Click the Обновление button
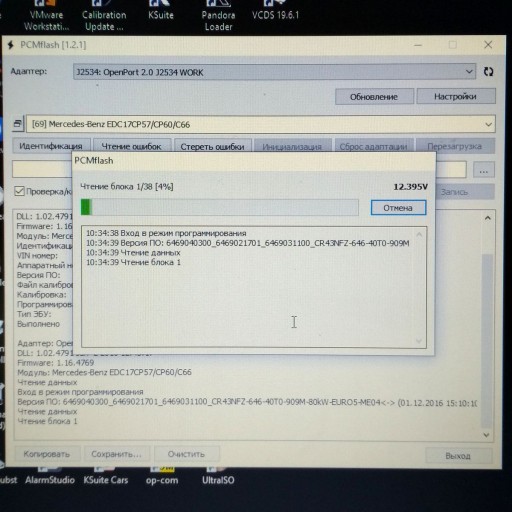The width and height of the screenshot is (512, 512). 374,97
